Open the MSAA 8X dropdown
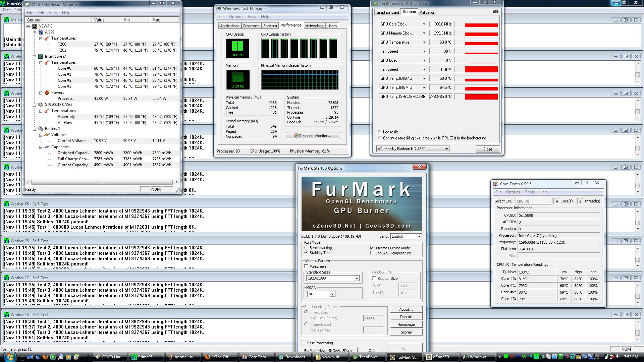Image resolution: width=644 pixels, height=362 pixels. point(332,294)
